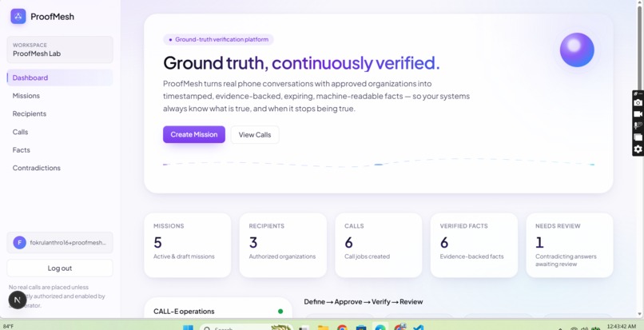Click the microphone icon in capture toolbar
Image resolution: width=644 pixels, height=330 pixels.
coord(638,125)
